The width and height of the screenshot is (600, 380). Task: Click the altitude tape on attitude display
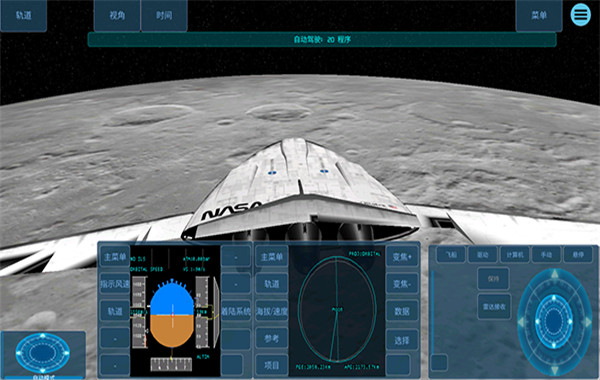point(202,312)
